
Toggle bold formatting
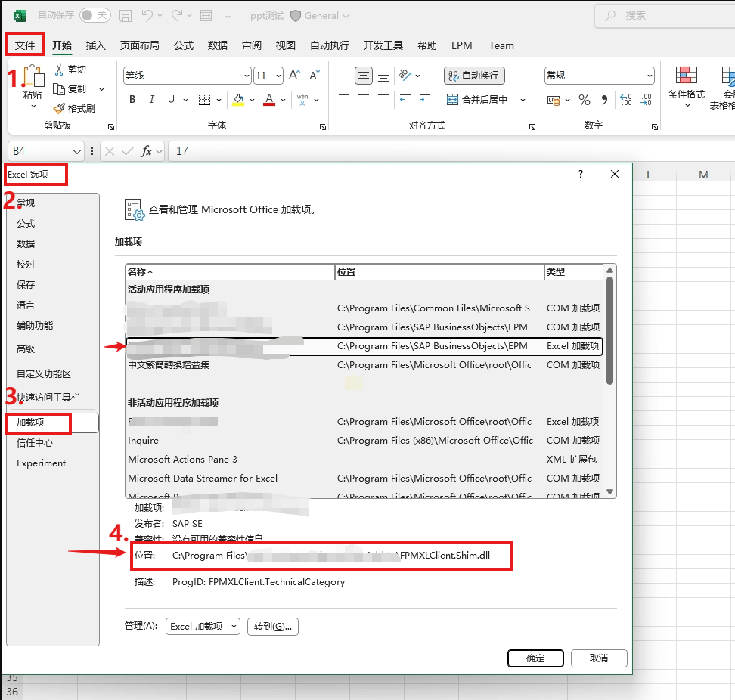(x=132, y=99)
